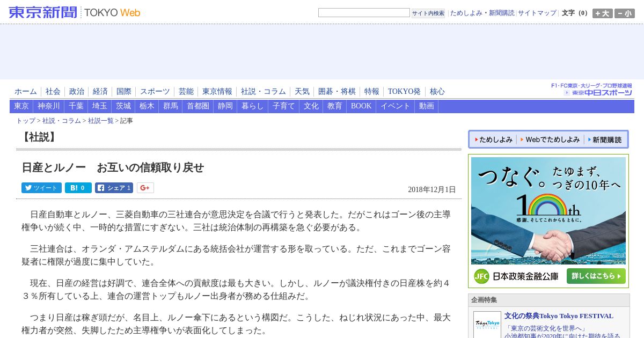
Task: Click the Facebook シェア button
Action: click(114, 188)
